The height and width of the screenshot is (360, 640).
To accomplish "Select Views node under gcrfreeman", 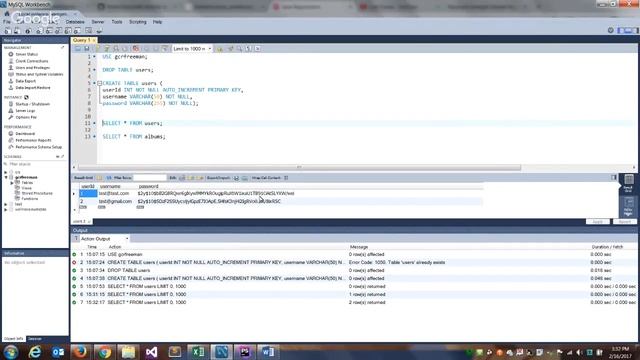I will point(27,188).
